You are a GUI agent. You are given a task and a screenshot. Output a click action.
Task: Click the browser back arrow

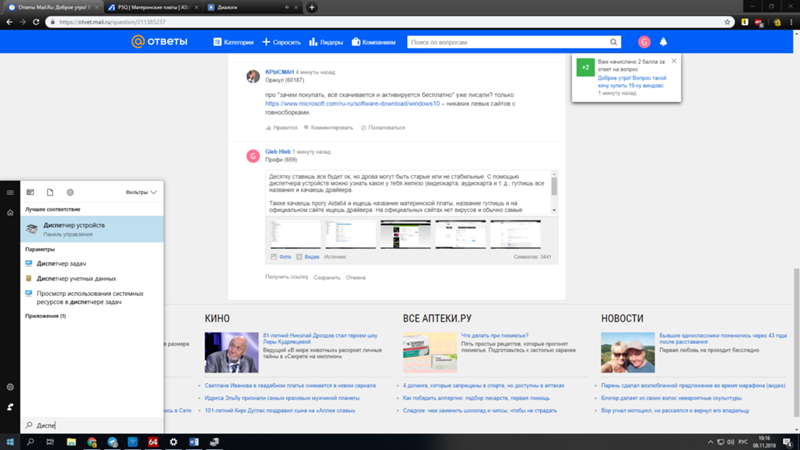[9, 22]
